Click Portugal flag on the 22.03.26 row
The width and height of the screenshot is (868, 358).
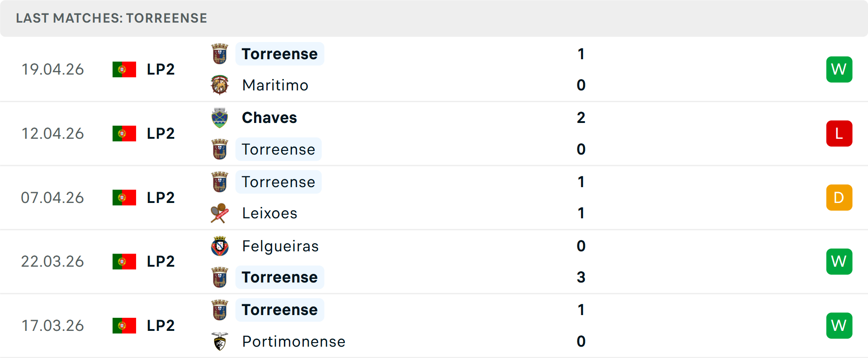click(x=124, y=262)
